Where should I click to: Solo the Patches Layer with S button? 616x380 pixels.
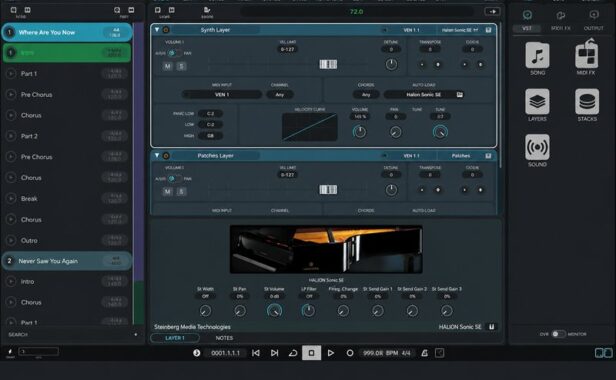181,191
